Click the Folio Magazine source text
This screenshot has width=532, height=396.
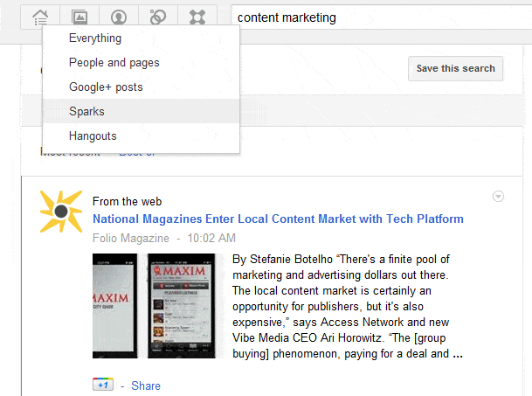point(131,238)
